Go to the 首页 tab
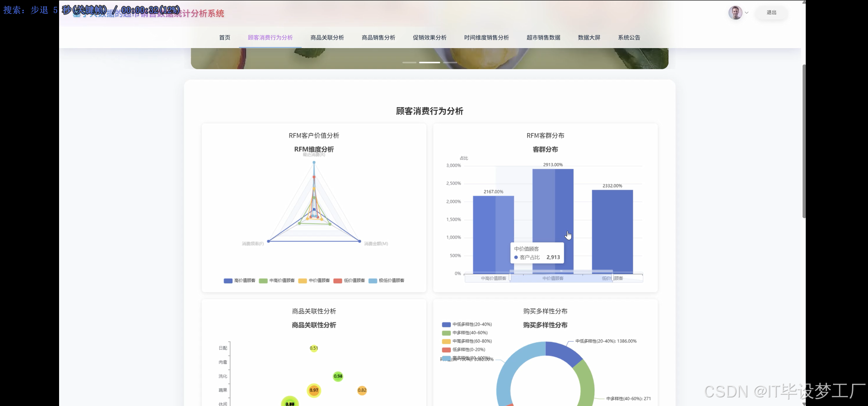 point(224,38)
